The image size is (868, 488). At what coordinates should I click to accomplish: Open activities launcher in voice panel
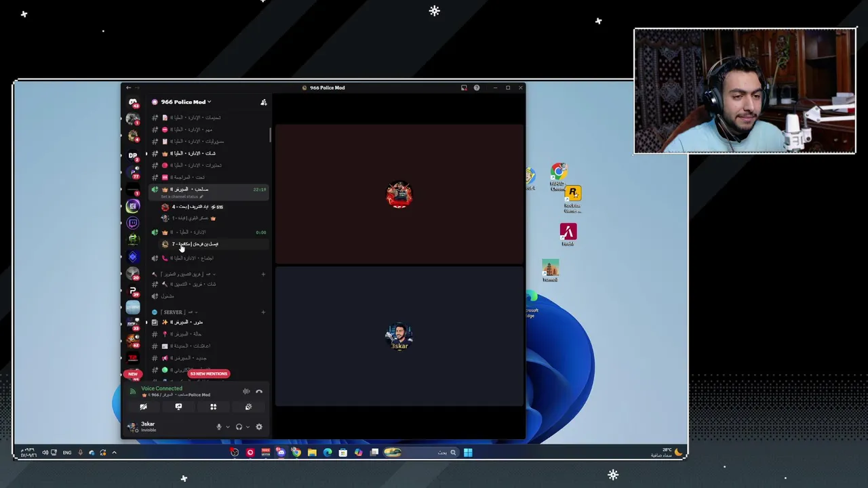(213, 407)
